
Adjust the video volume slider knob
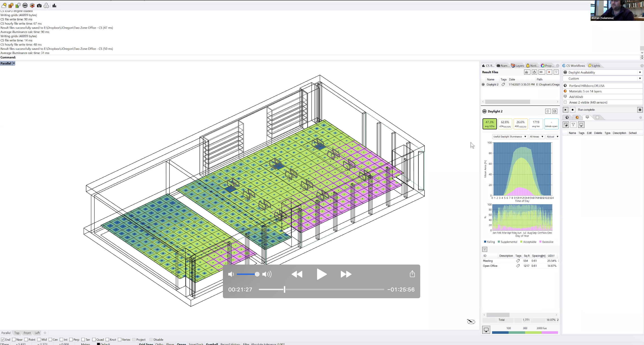click(257, 274)
